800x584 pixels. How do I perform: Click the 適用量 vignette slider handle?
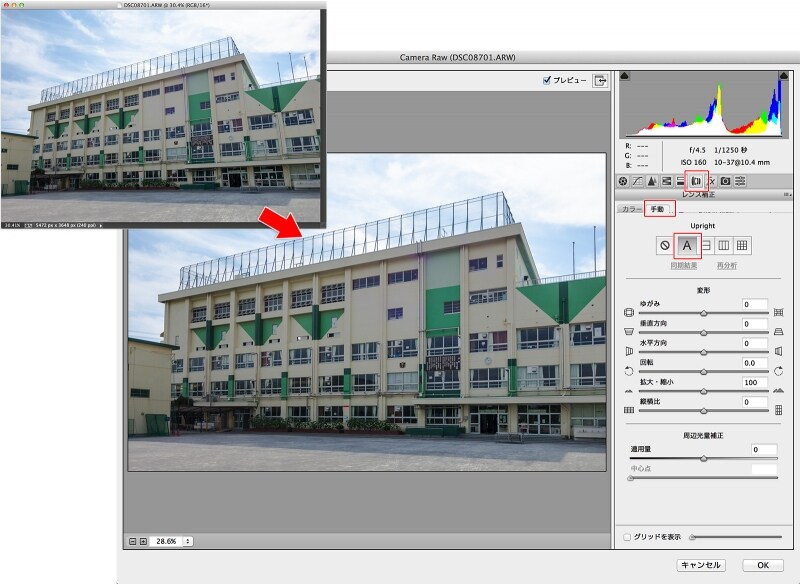704,459
